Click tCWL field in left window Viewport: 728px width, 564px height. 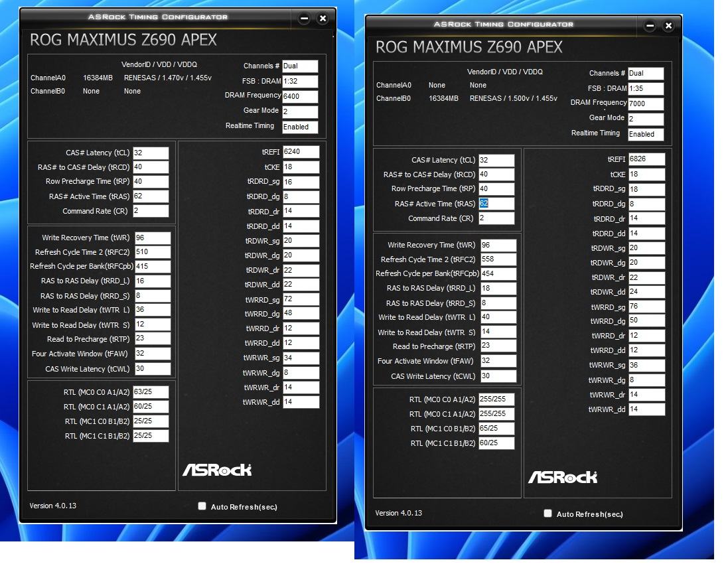[153, 368]
